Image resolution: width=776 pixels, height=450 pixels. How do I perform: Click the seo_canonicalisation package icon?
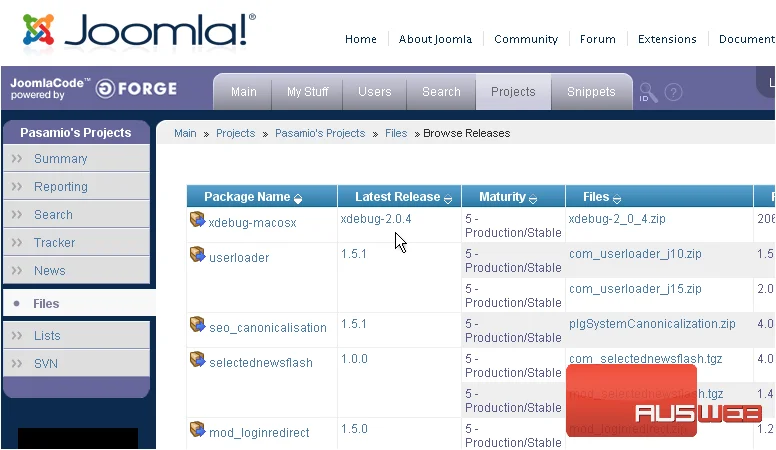pyautogui.click(x=197, y=324)
